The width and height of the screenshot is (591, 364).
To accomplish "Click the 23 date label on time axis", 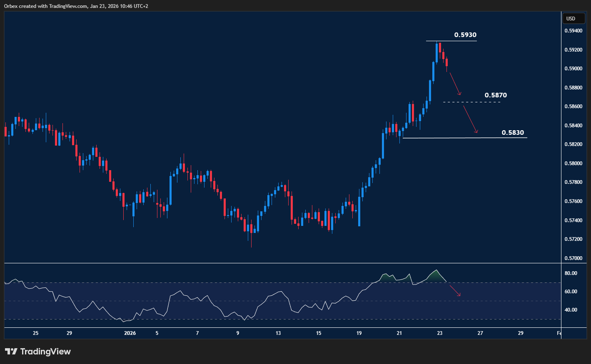I will click(x=439, y=333).
